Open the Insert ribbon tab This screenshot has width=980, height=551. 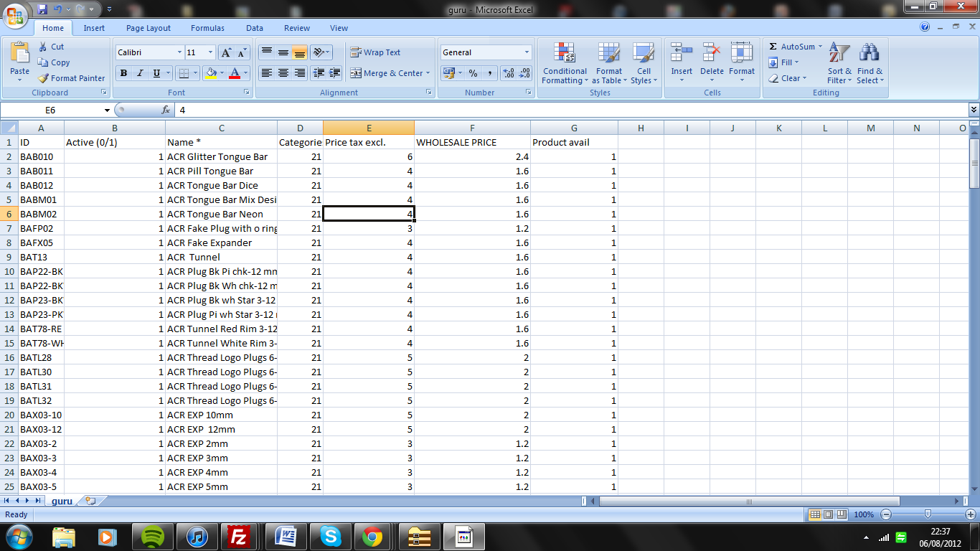coord(94,28)
